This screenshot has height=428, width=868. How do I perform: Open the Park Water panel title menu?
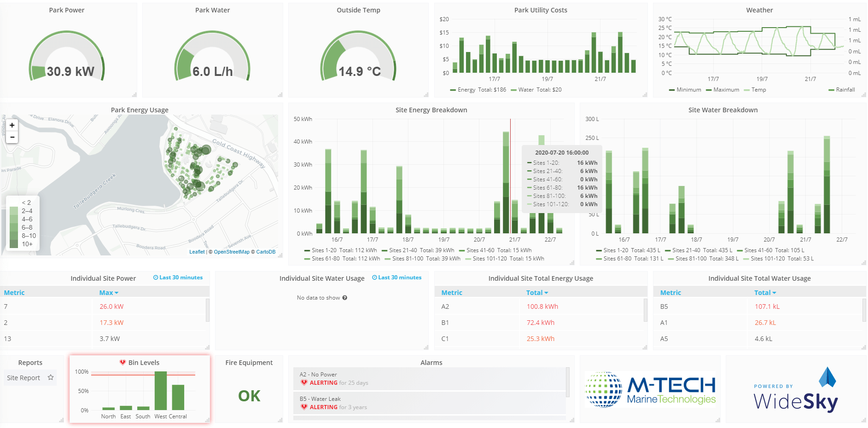point(212,10)
